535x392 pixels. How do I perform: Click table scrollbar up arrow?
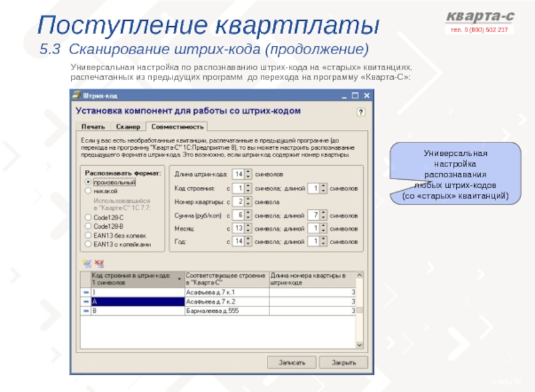click(359, 275)
